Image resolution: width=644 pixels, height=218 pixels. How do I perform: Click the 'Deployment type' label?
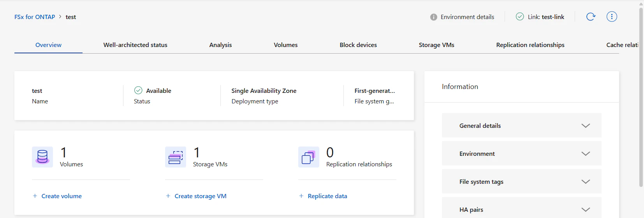pyautogui.click(x=255, y=101)
